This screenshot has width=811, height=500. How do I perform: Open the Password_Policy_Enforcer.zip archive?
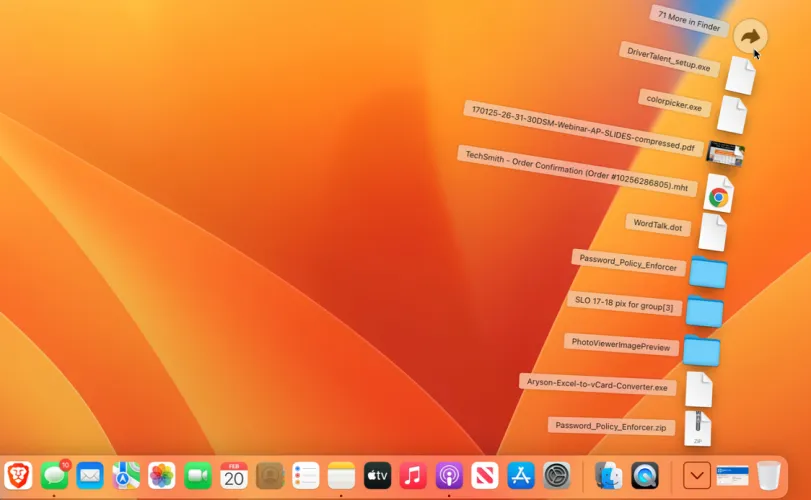[697, 428]
